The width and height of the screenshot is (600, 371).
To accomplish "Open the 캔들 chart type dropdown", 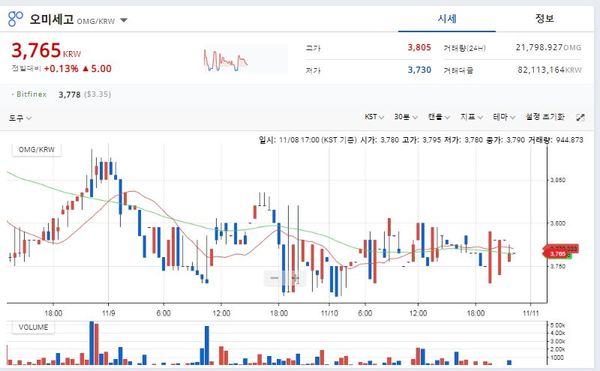I will pos(439,117).
